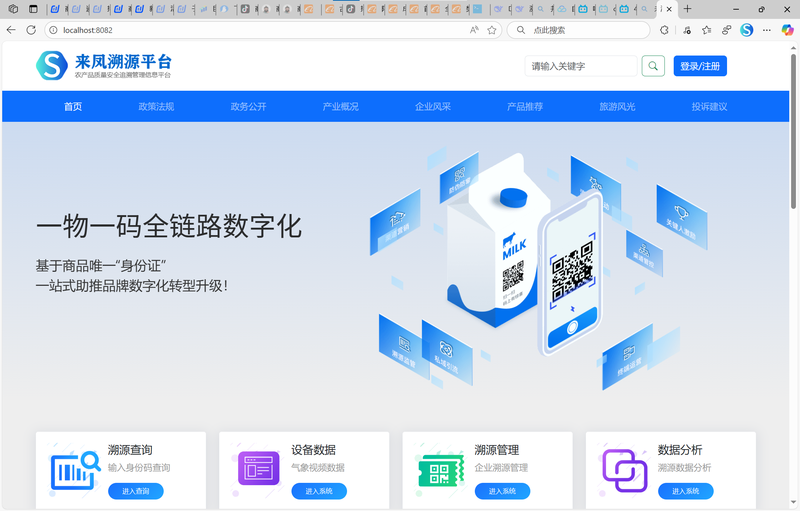Click the 来凤溯源平台 title text
800x511 pixels.
tap(123, 62)
